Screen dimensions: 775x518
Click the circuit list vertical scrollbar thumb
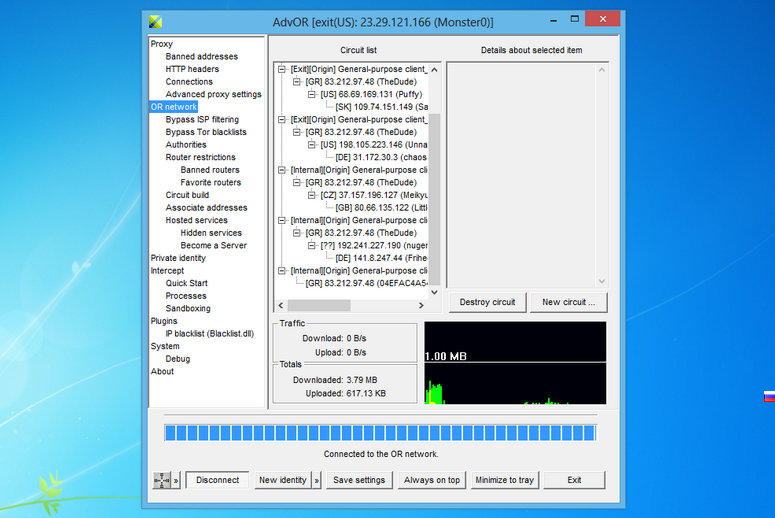[x=434, y=199]
